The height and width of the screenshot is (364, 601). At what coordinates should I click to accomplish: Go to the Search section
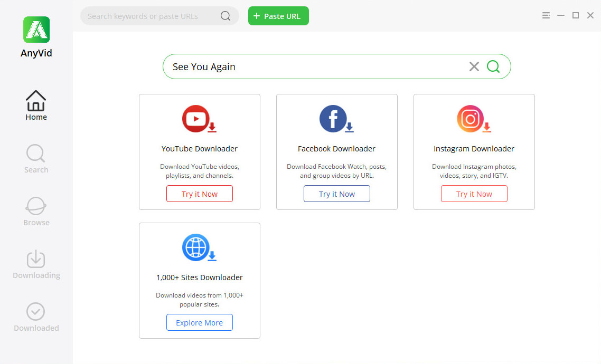[x=36, y=159]
